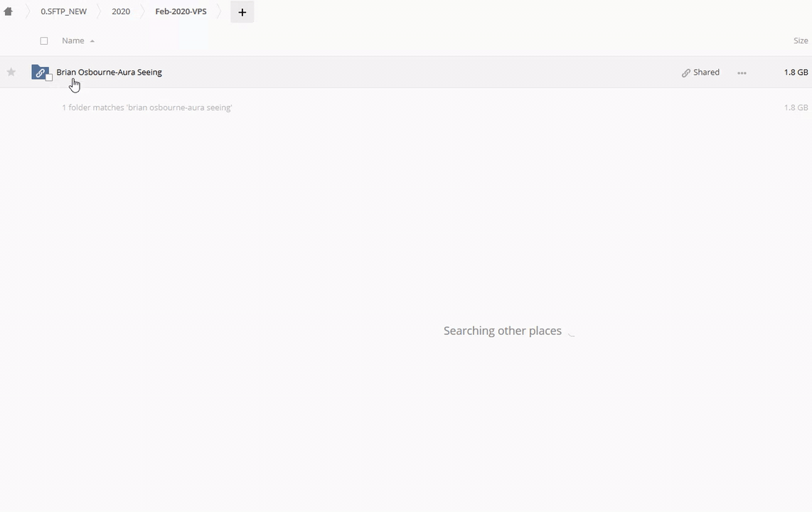This screenshot has height=512, width=812.
Task: Sort files by the Size column
Action: (801, 41)
